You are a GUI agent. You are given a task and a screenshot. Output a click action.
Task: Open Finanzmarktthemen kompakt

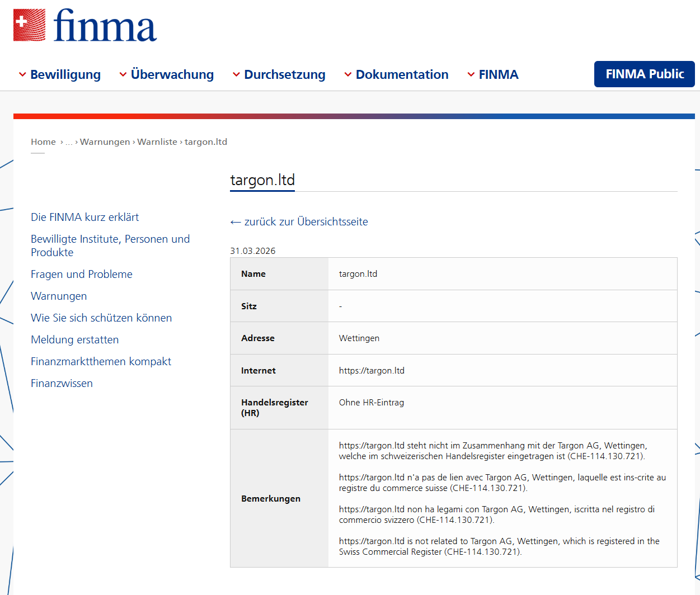tap(101, 361)
